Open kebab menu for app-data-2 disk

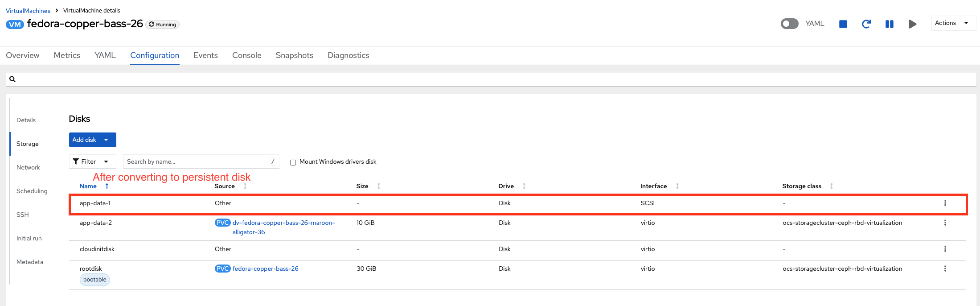click(945, 223)
